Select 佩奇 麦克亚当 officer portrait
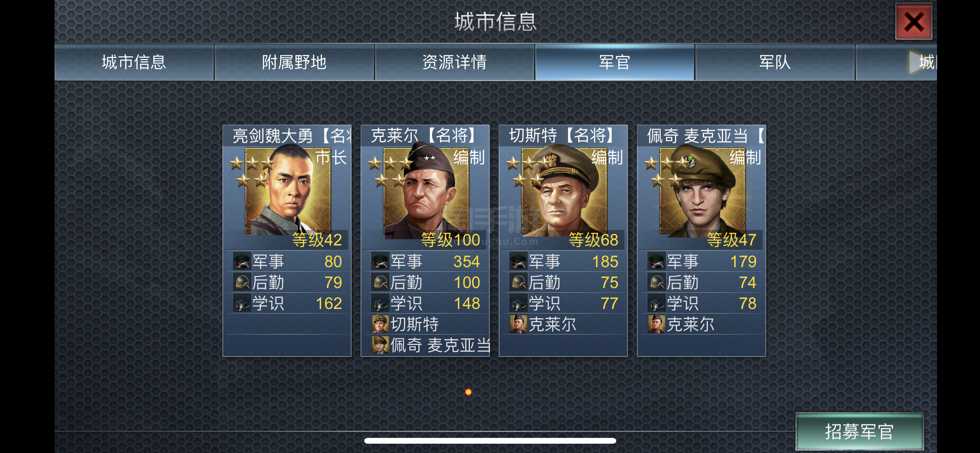The width and height of the screenshot is (980, 453). (702, 191)
